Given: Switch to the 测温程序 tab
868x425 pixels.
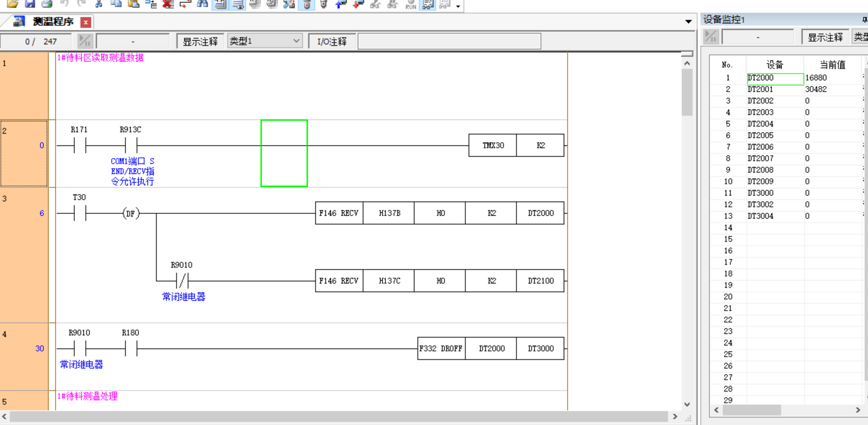Looking at the screenshot, I should click(52, 22).
